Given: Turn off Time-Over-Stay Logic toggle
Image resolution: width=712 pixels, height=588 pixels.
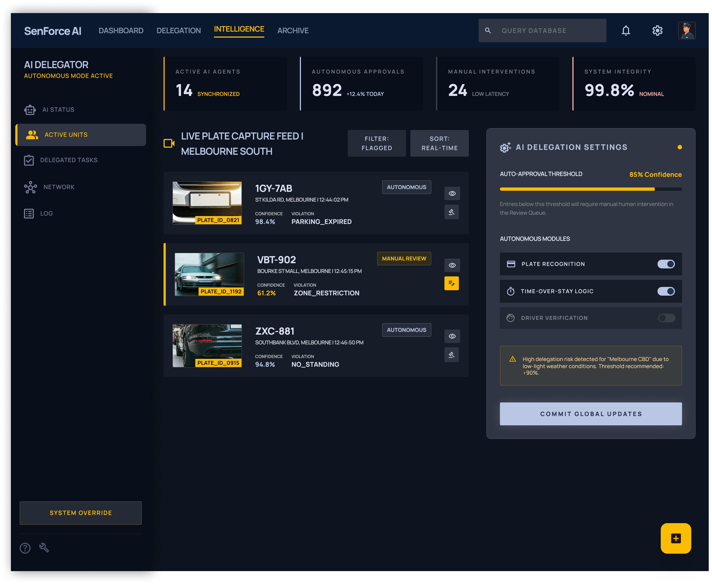Looking at the screenshot, I should 666,291.
